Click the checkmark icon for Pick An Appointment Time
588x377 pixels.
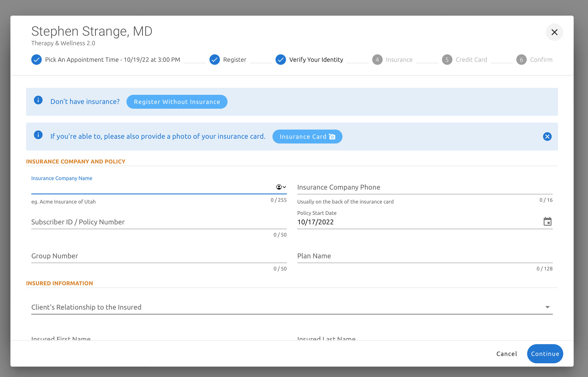click(x=37, y=60)
